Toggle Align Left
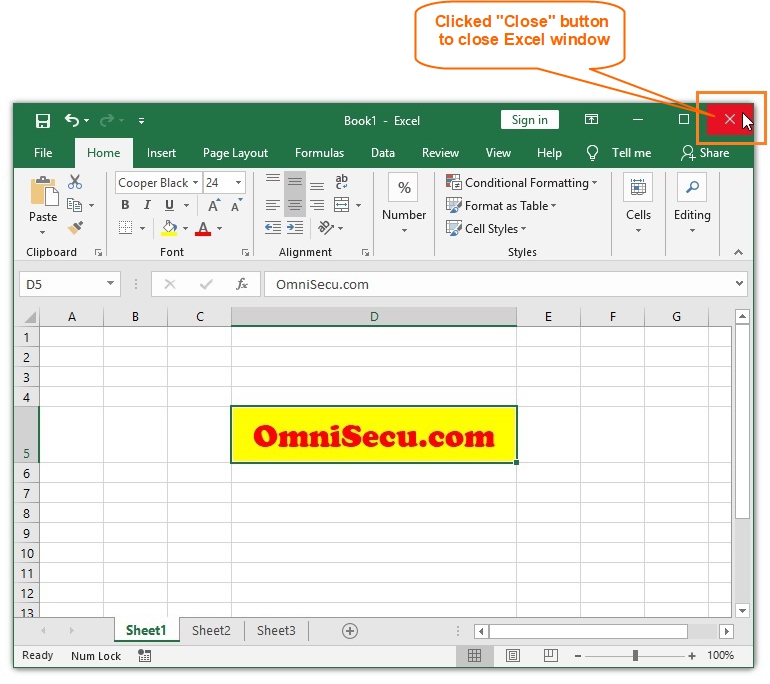This screenshot has height=684, width=770. [273, 205]
